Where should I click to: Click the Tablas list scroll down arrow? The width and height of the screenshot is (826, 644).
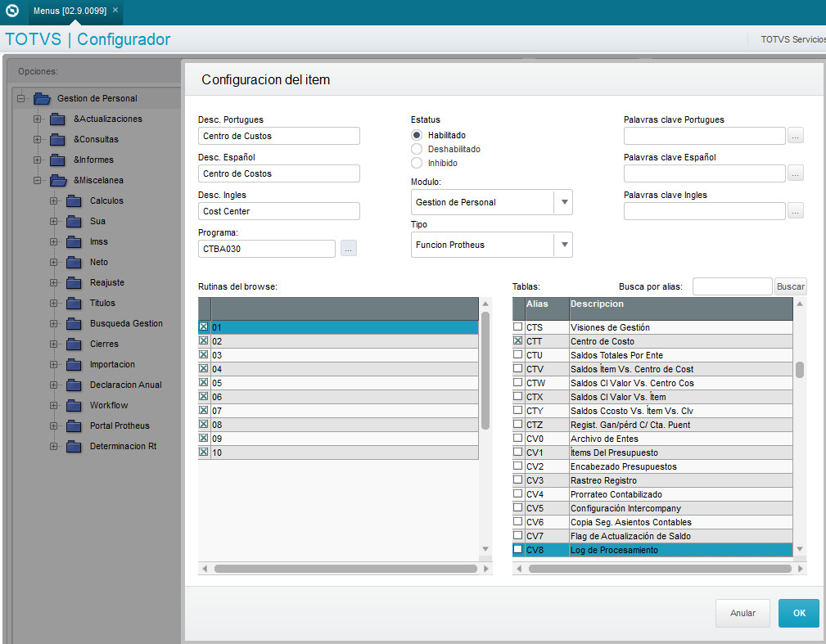(800, 549)
